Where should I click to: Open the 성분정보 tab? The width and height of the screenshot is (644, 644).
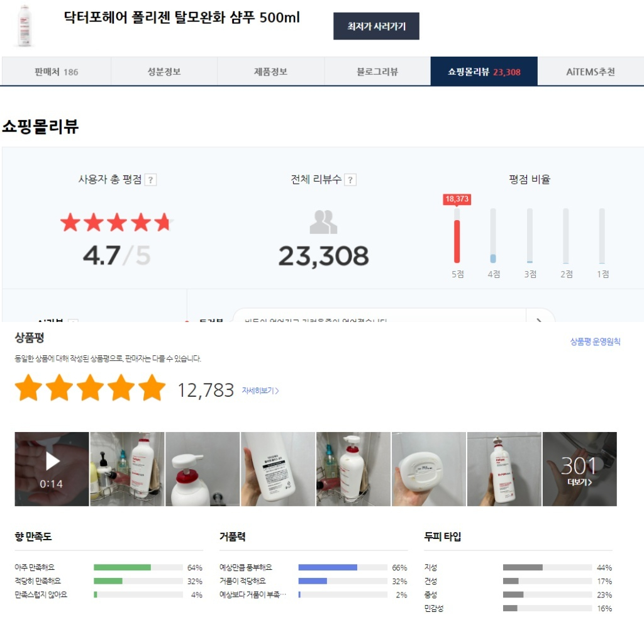point(164,72)
